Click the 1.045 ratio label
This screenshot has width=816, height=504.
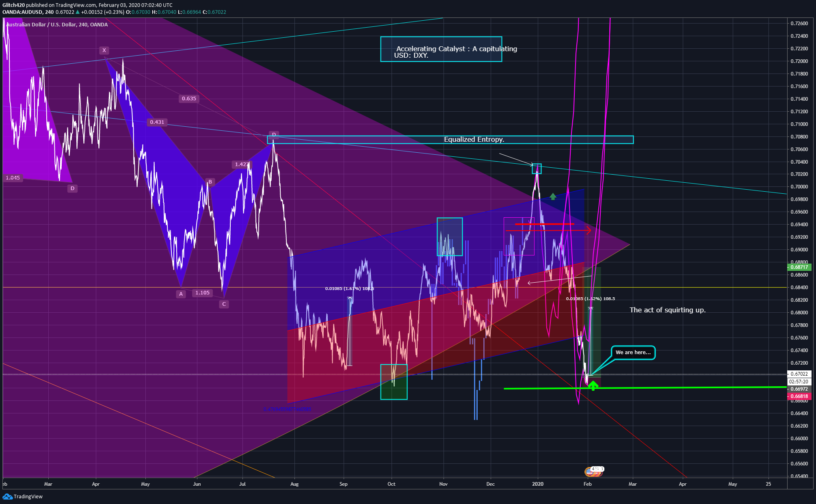13,177
